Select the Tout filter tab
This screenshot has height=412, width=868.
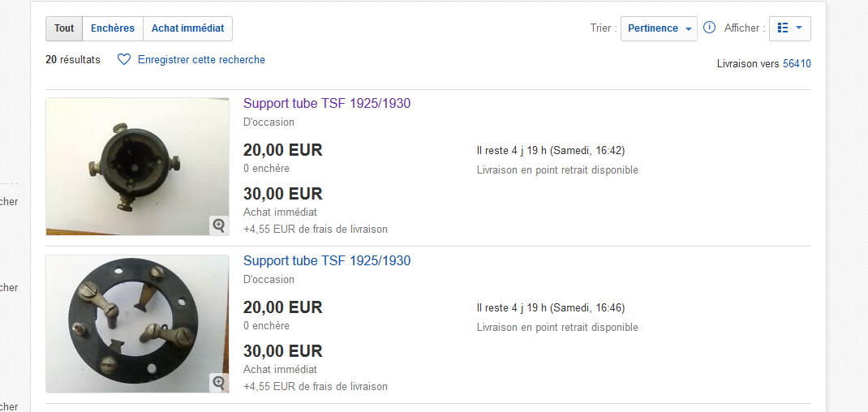(x=64, y=28)
